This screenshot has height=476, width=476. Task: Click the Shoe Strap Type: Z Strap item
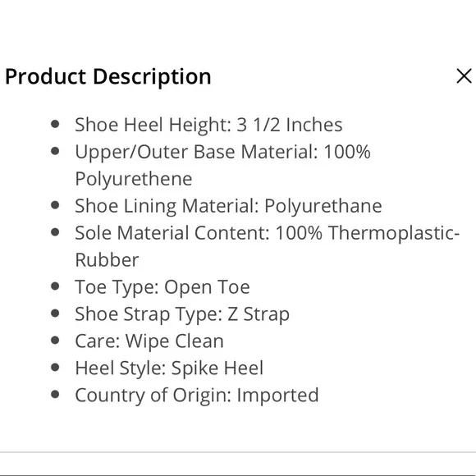182,314
